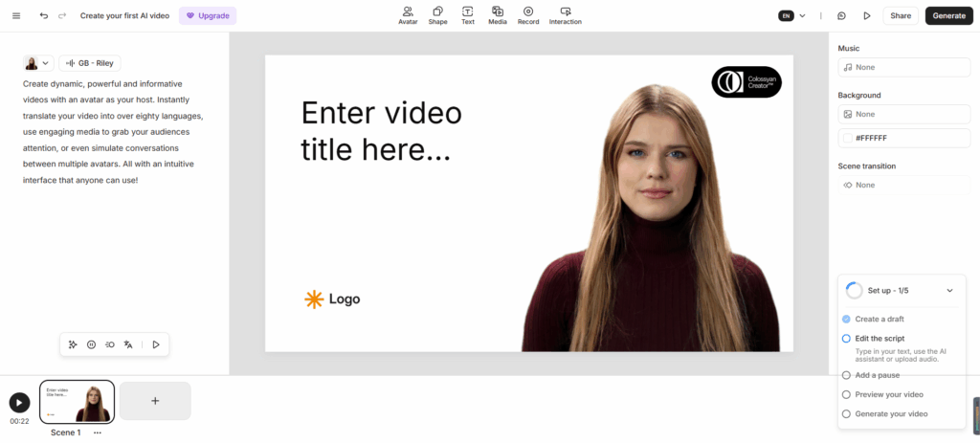This screenshot has height=443, width=980.
Task: Open Scene 1 more options menu
Action: click(x=98, y=432)
